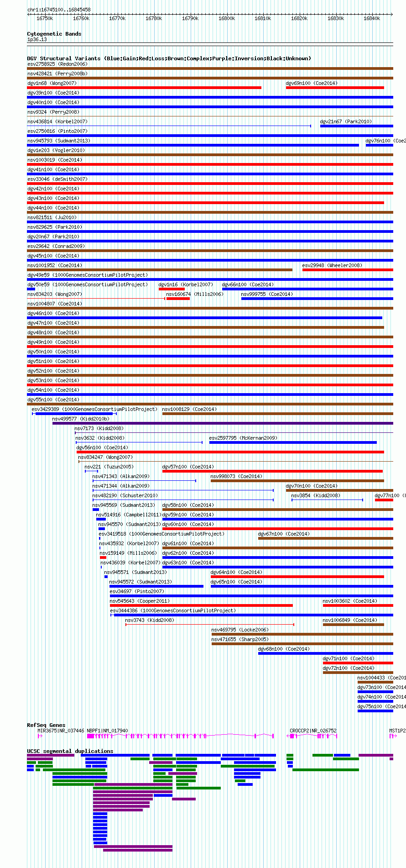The height and width of the screenshot is (868, 406).
Task: Click nsv999755 (Coe2014) label
Action: click(x=267, y=294)
